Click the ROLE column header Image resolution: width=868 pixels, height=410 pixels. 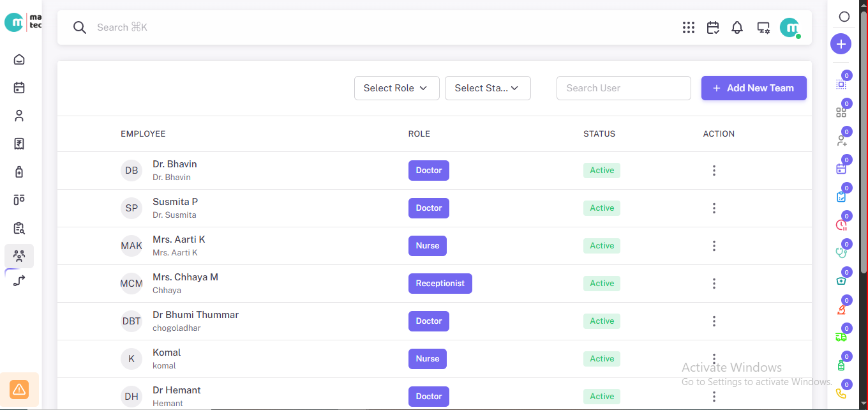pos(419,134)
